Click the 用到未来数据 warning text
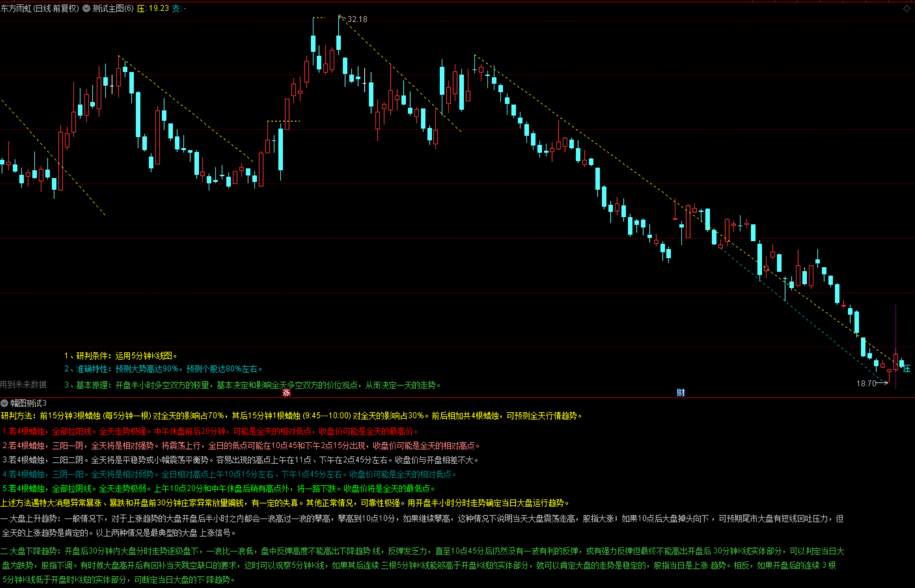The width and height of the screenshot is (915, 588). click(x=23, y=384)
